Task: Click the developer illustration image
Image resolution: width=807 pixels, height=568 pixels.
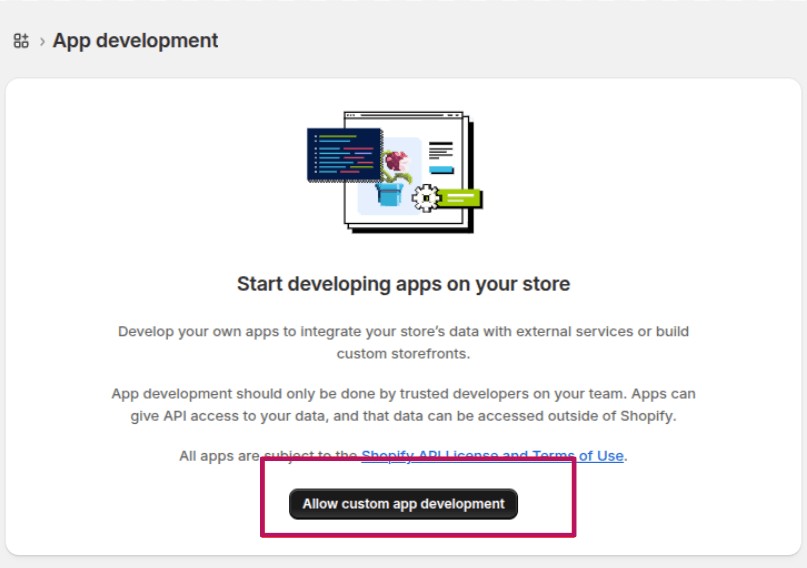Action: pos(395,172)
